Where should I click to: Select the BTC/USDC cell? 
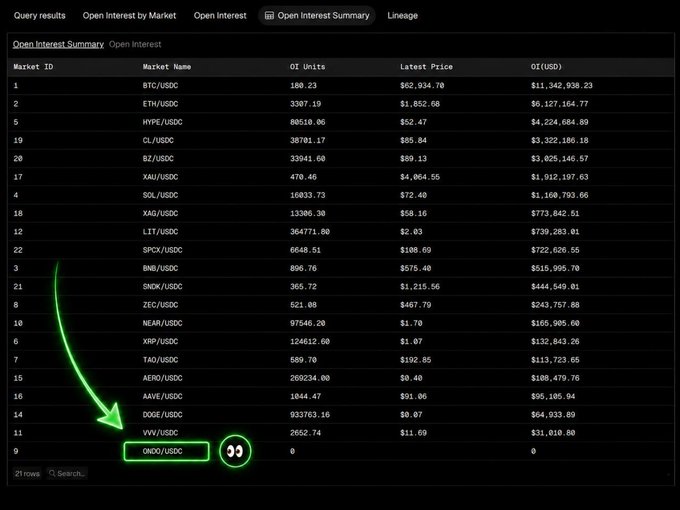click(x=160, y=85)
